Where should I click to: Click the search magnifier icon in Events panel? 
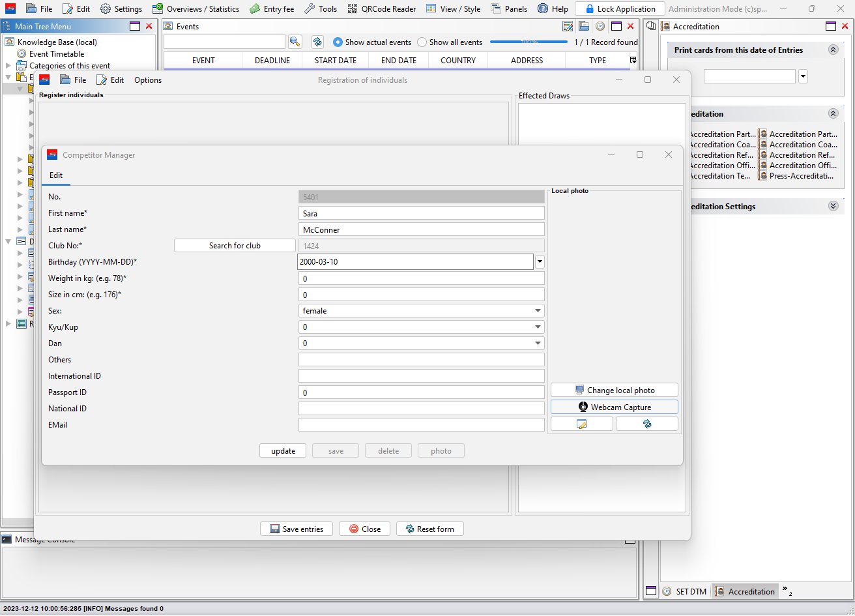(295, 42)
